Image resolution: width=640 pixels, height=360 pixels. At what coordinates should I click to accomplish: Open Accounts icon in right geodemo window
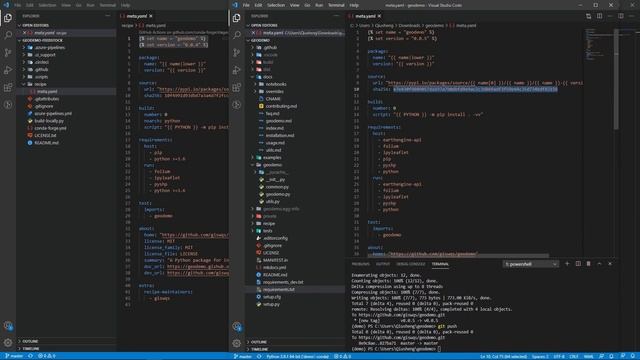(x=237, y=327)
